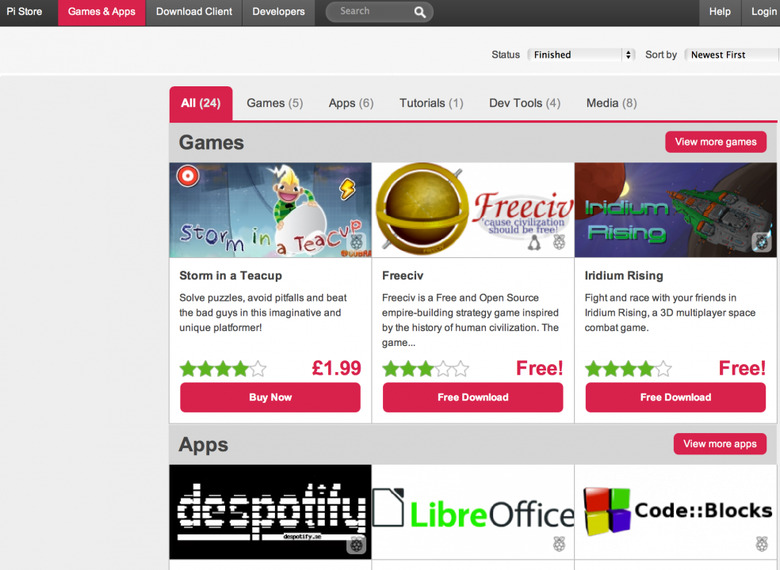Screen dimensions: 780x570
Task: Select the All (24) tab
Action: pyautogui.click(x=201, y=103)
